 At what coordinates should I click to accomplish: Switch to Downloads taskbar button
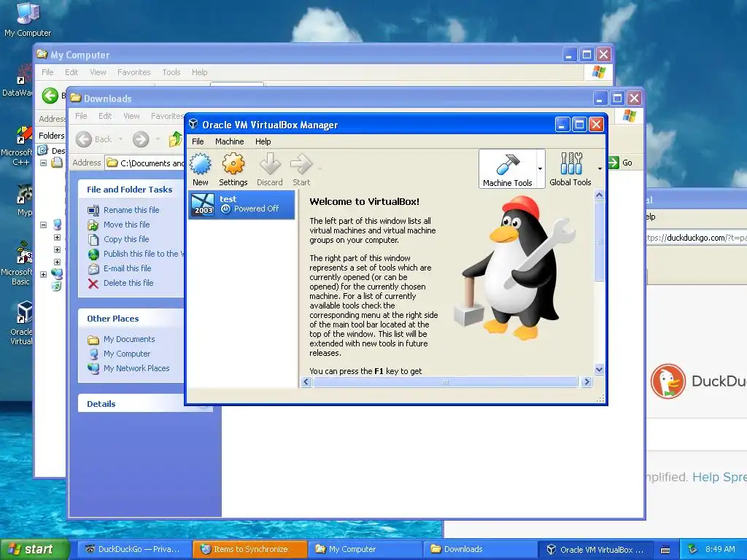coord(480,549)
